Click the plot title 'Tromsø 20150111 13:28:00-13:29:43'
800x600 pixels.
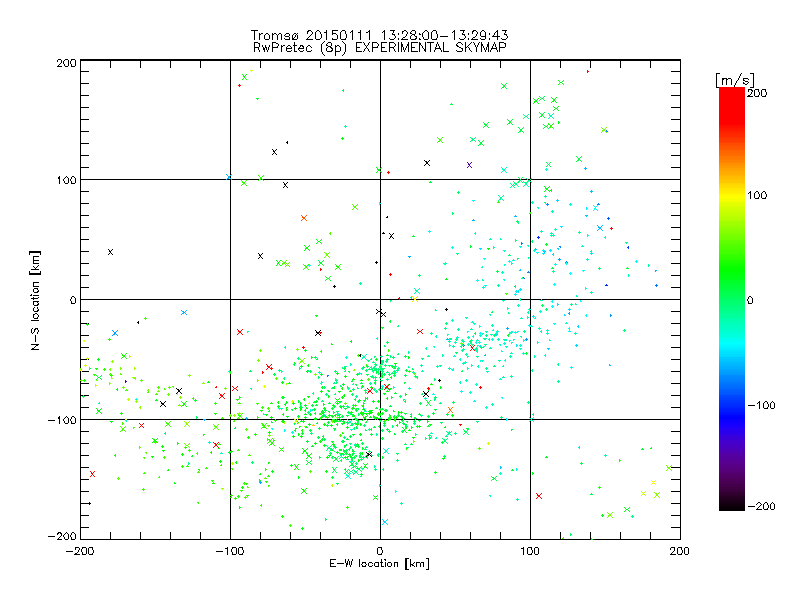[x=379, y=35]
